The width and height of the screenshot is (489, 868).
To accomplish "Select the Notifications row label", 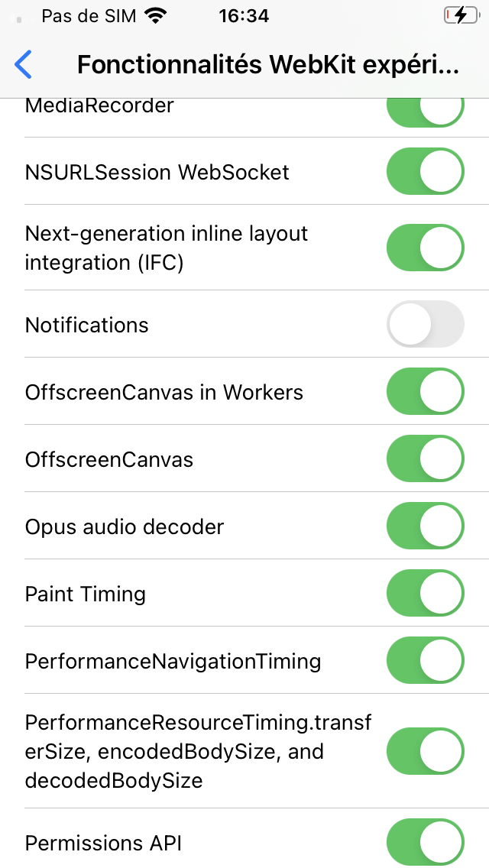I will click(x=87, y=325).
